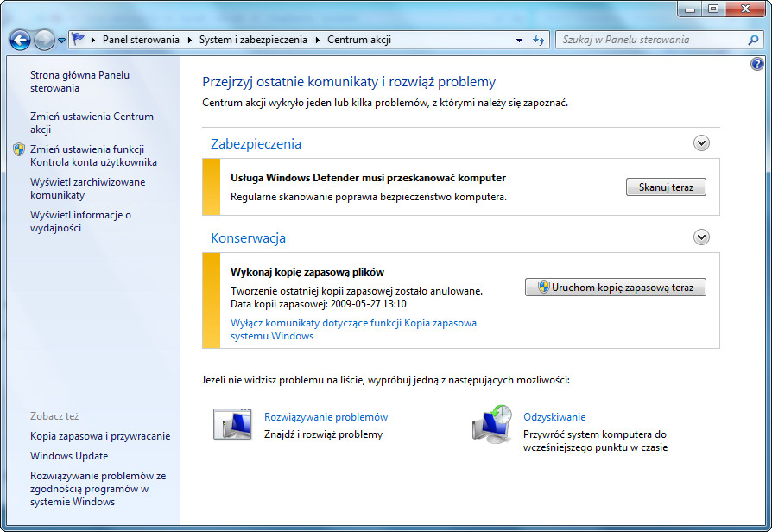Collapse the Konserwacja section chevron
The width and height of the screenshot is (772, 532).
click(701, 237)
